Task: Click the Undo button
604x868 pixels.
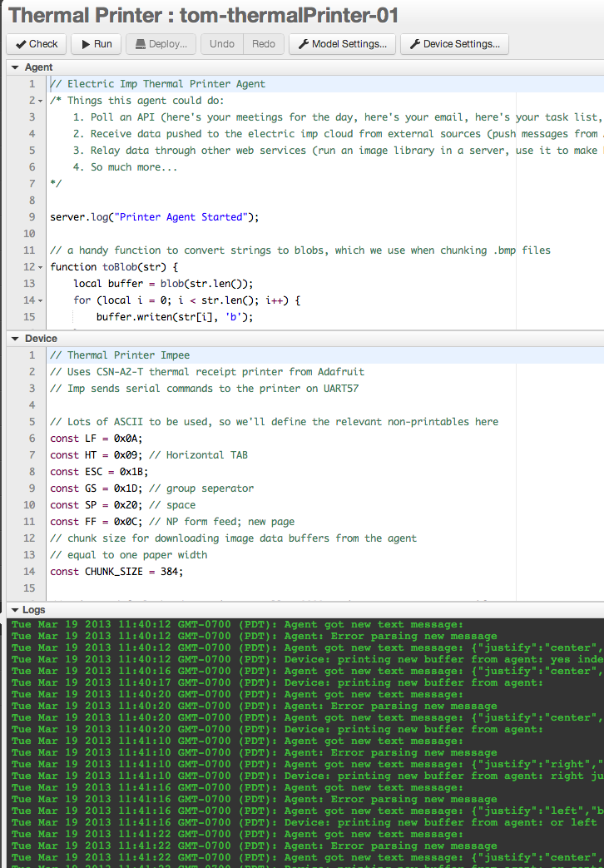Action: pyautogui.click(x=222, y=44)
